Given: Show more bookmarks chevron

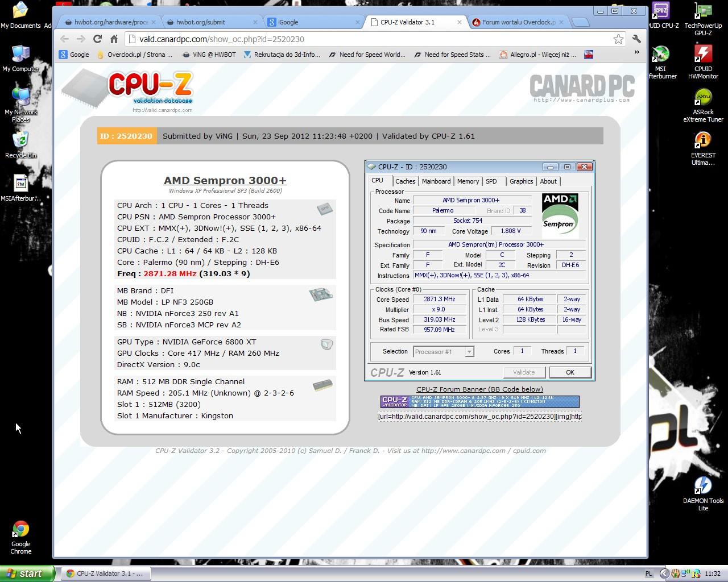Looking at the screenshot, I should tap(636, 53).
